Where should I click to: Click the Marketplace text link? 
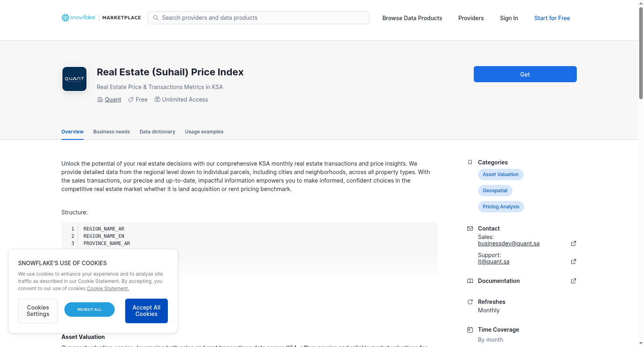(122, 18)
